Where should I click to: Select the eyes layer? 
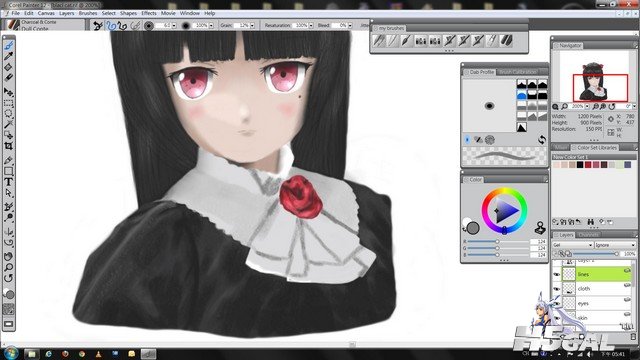pos(597,303)
